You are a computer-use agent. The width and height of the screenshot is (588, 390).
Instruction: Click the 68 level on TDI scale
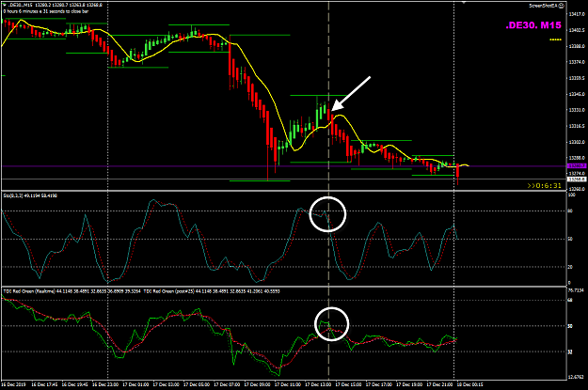(x=570, y=300)
